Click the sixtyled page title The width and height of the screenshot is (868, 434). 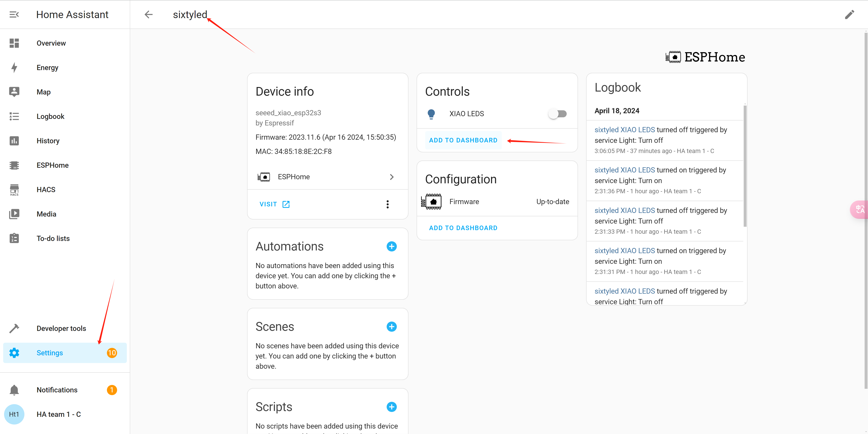(x=190, y=14)
